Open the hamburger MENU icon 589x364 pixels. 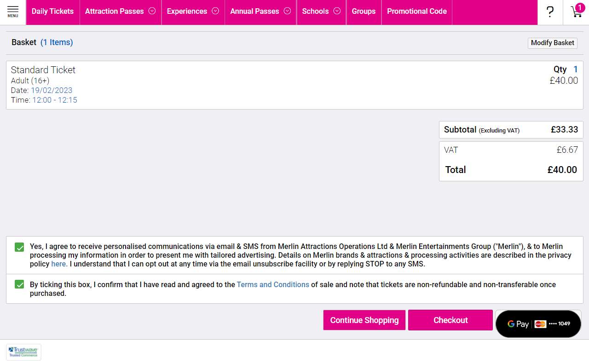coord(13,12)
